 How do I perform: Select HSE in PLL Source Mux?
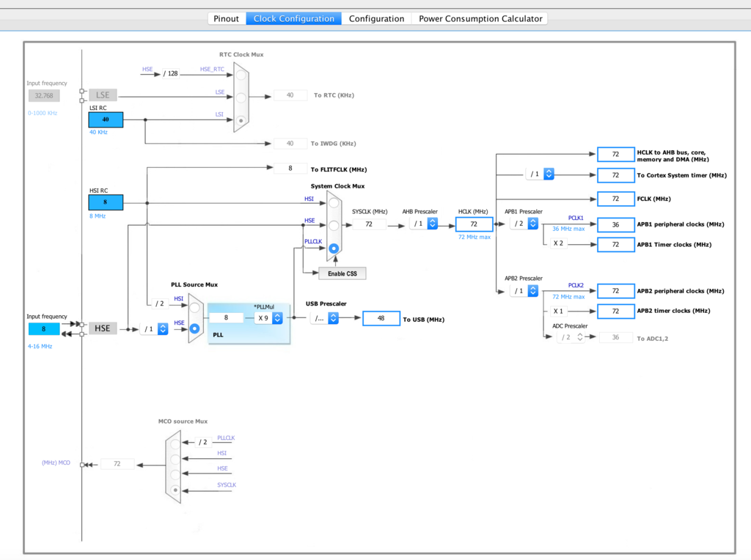click(194, 328)
